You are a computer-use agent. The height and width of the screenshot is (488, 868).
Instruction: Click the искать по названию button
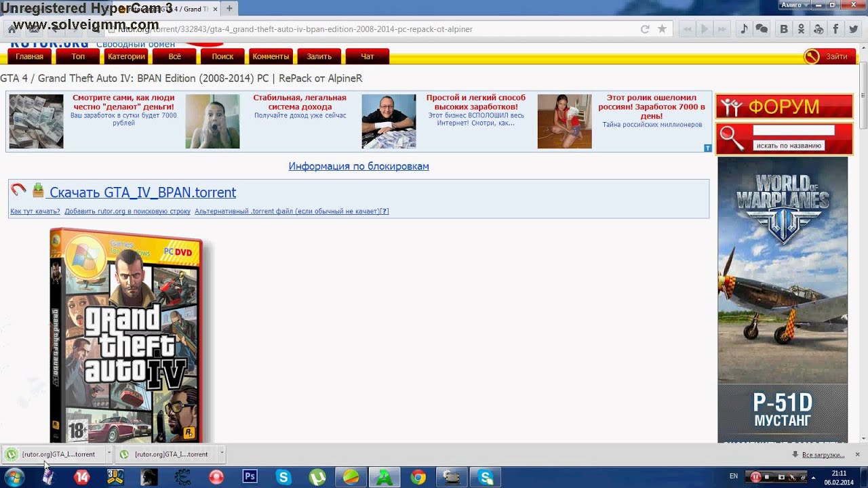click(788, 145)
